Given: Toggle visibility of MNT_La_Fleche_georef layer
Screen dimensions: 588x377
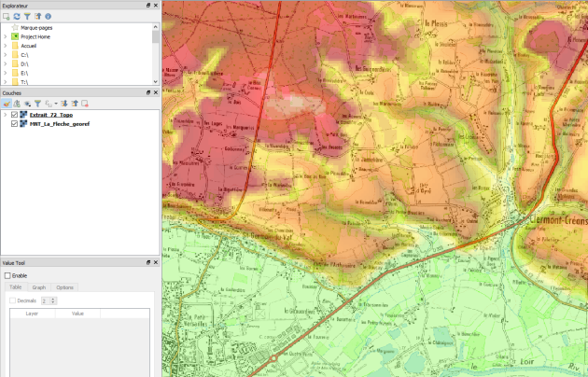Looking at the screenshot, I should point(15,124).
